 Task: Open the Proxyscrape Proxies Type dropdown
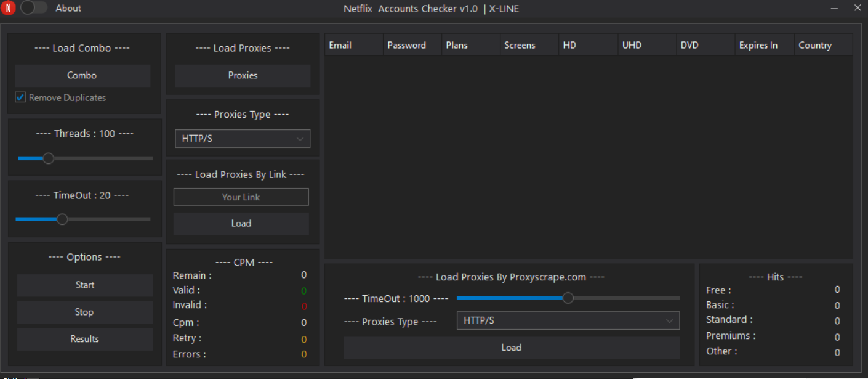click(x=567, y=320)
